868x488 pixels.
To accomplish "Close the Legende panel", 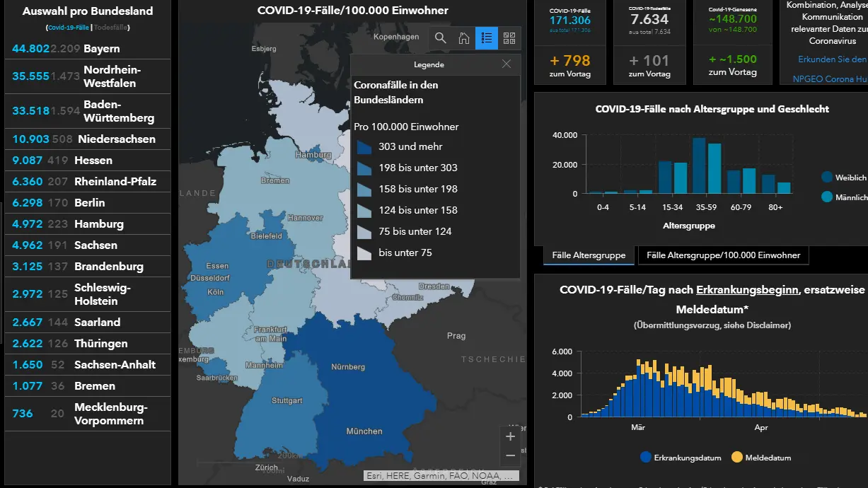I will point(507,64).
